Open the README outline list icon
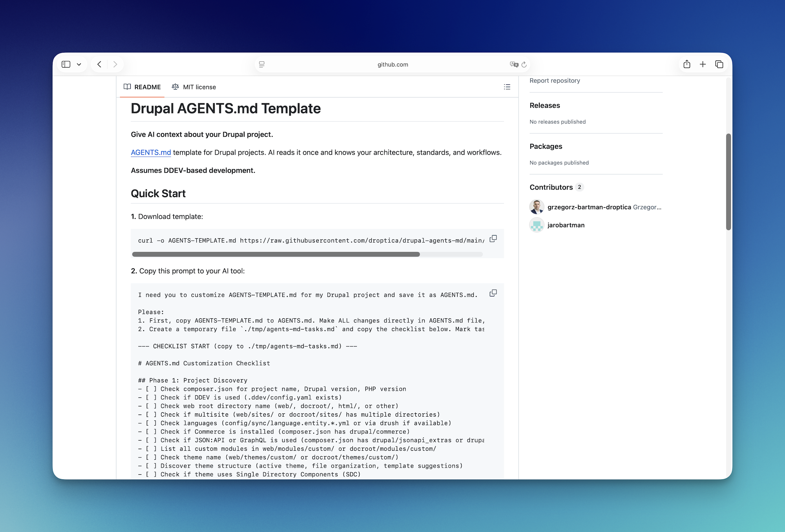This screenshot has height=532, width=785. point(507,87)
